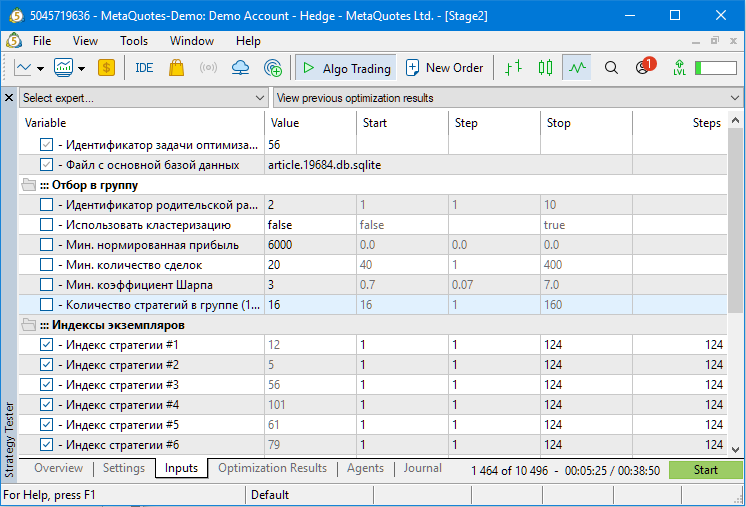This screenshot has width=746, height=507.
Task: Switch to bar chart view
Action: (x=513, y=68)
